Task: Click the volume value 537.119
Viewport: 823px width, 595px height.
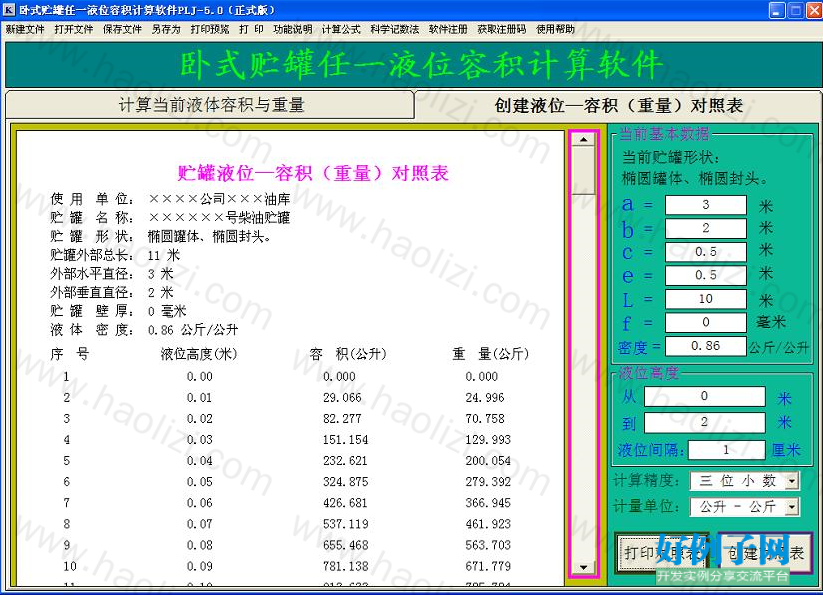Action: [345, 524]
